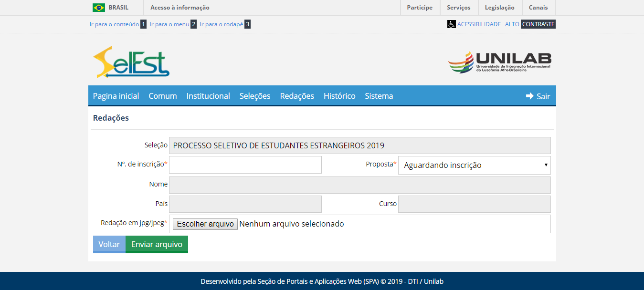Click the Enviar arquivo button
The height and width of the screenshot is (290, 644).
tap(156, 244)
